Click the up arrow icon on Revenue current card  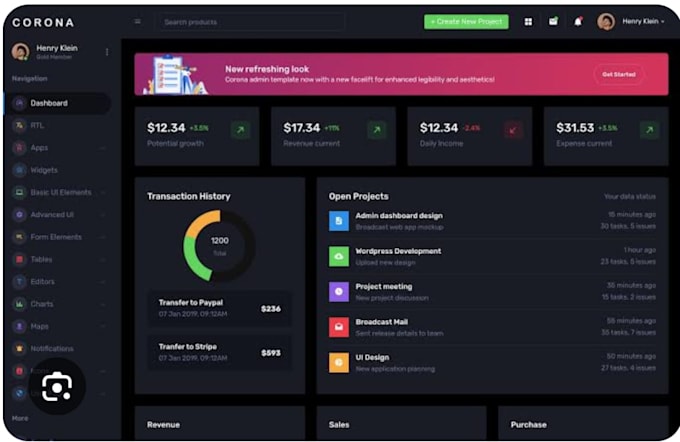pyautogui.click(x=377, y=130)
